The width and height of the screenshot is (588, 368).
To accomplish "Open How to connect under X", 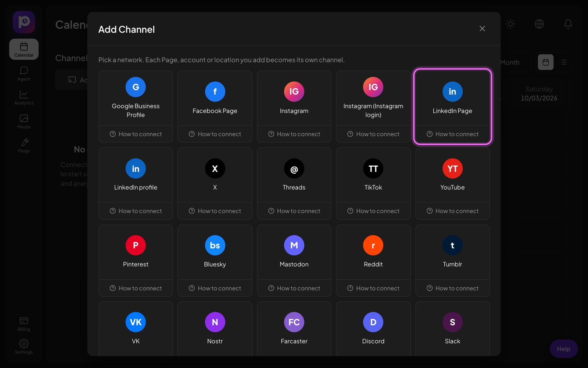I will pyautogui.click(x=215, y=211).
